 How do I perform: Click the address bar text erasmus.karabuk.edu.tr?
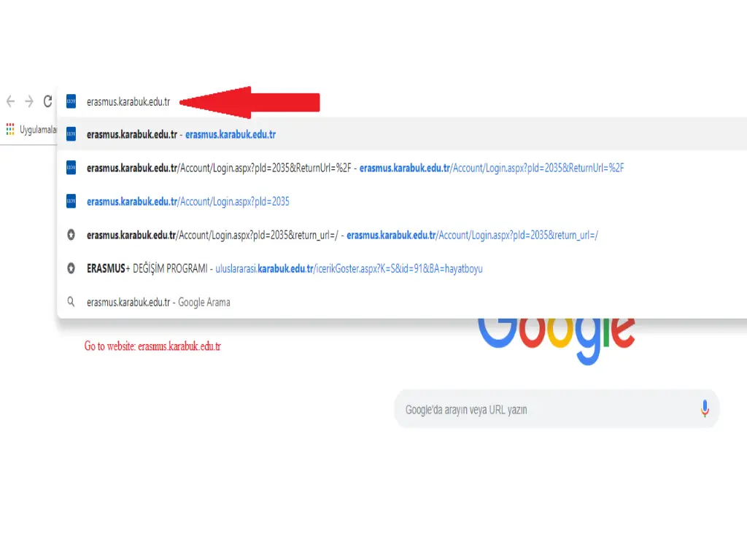point(128,101)
